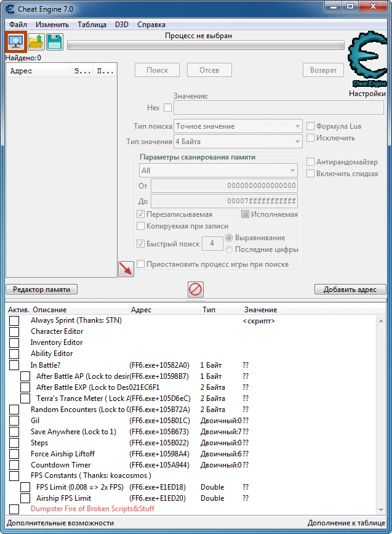Activate Ability Editor entry checkbox

pos(14,354)
